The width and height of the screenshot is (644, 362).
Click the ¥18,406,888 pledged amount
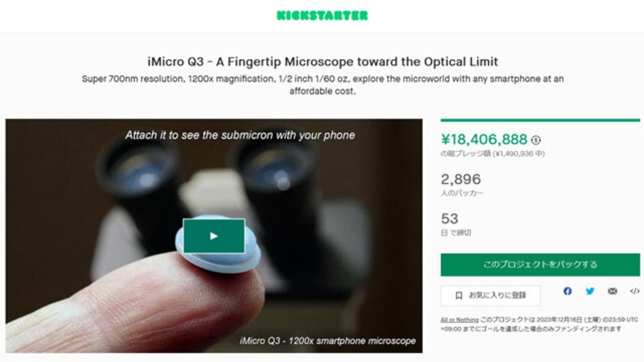coord(484,140)
